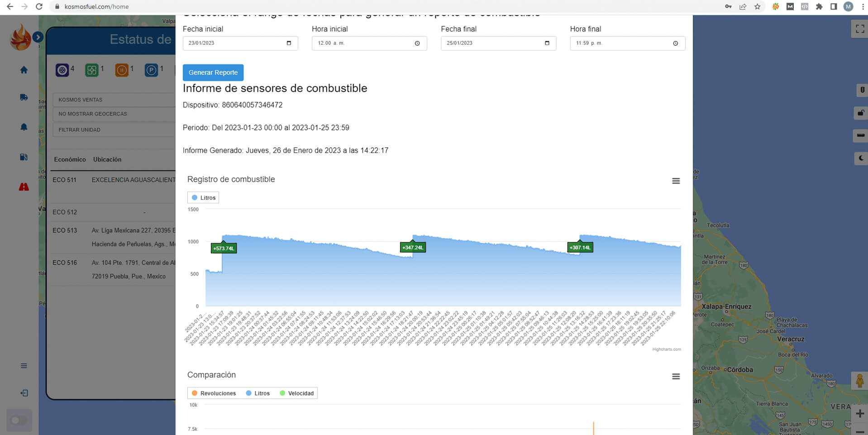Toggle fullscreen map view
This screenshot has height=435, width=868.
pyautogui.click(x=860, y=29)
